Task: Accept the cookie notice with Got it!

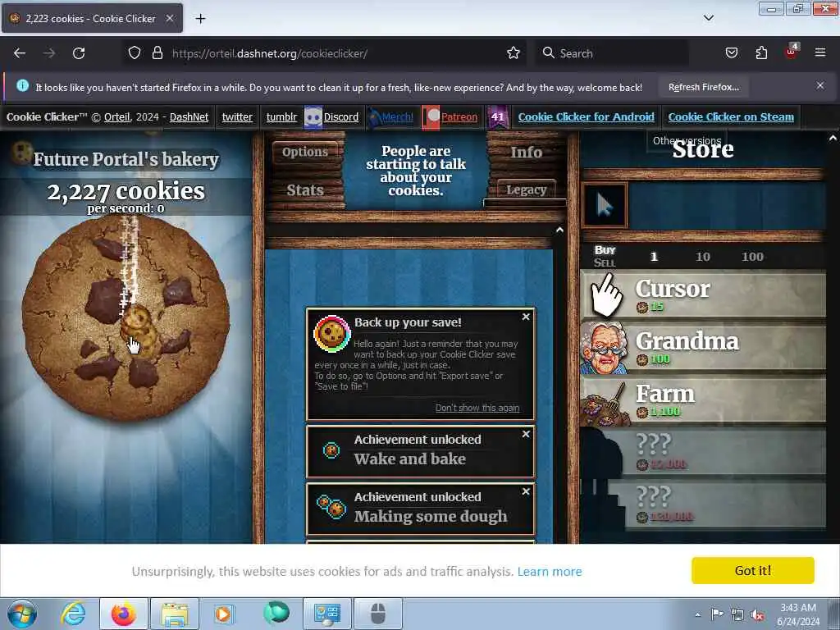Action: point(753,571)
